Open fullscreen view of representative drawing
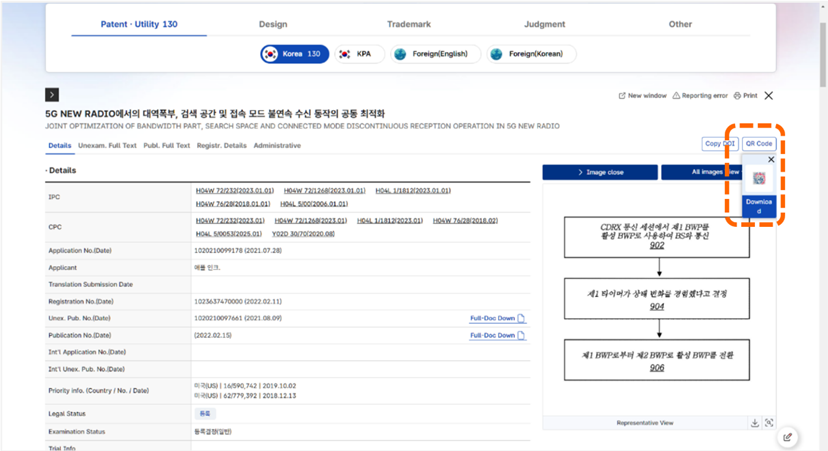Screen dimensions: 828x451 tap(769, 423)
